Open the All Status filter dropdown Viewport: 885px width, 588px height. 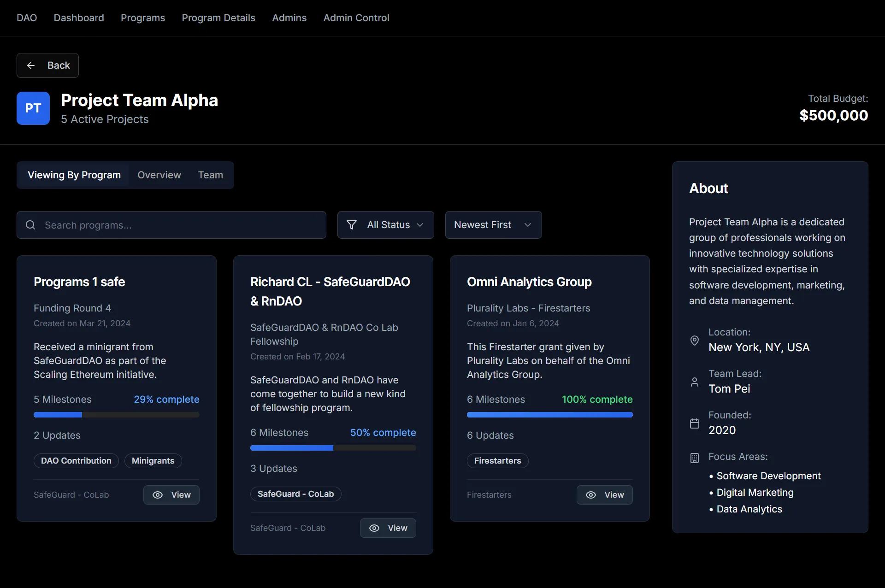coord(385,225)
